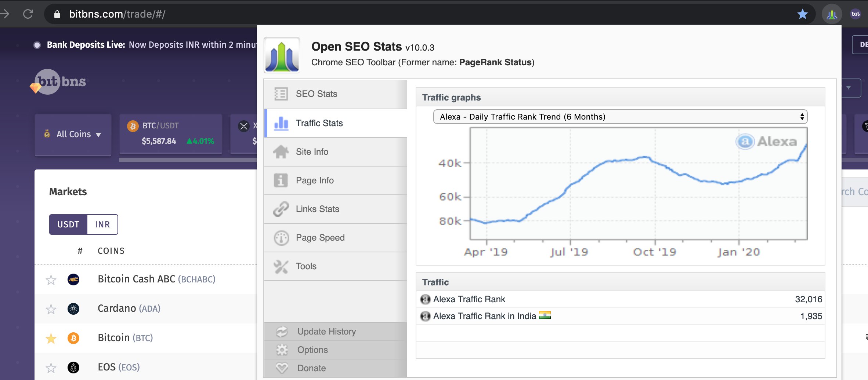Click the Options gear icon

click(x=282, y=350)
